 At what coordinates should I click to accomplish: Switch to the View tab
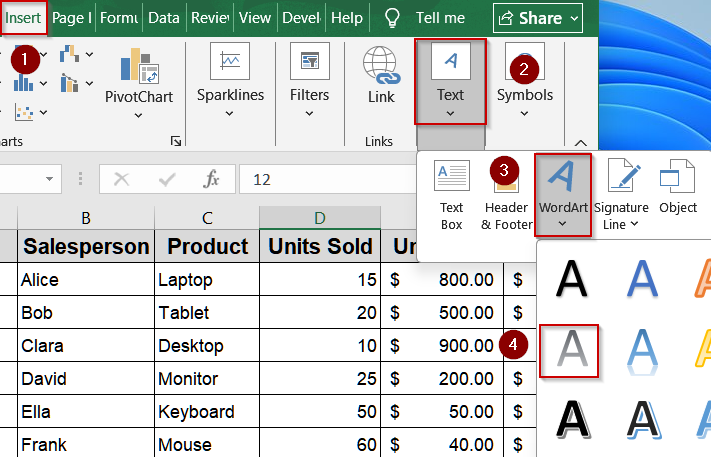point(255,18)
